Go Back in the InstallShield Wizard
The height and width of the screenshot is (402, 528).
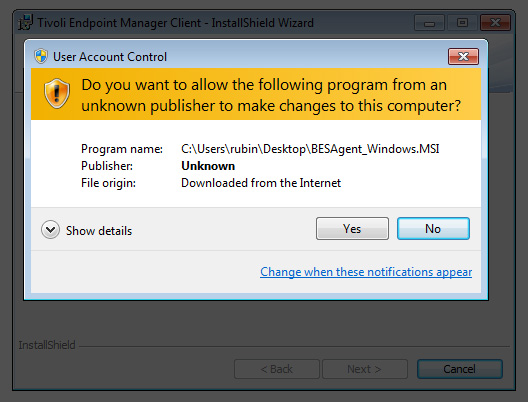click(277, 369)
